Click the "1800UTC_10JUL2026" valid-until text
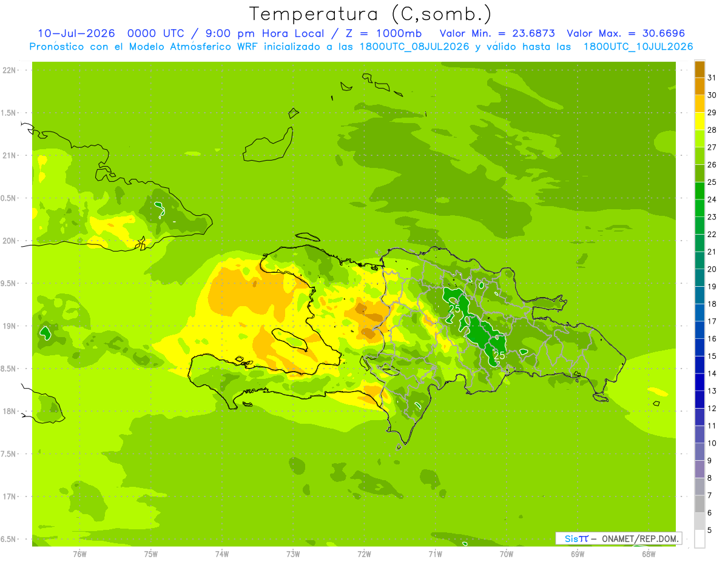Screen dimensions: 728x562 click(x=638, y=47)
